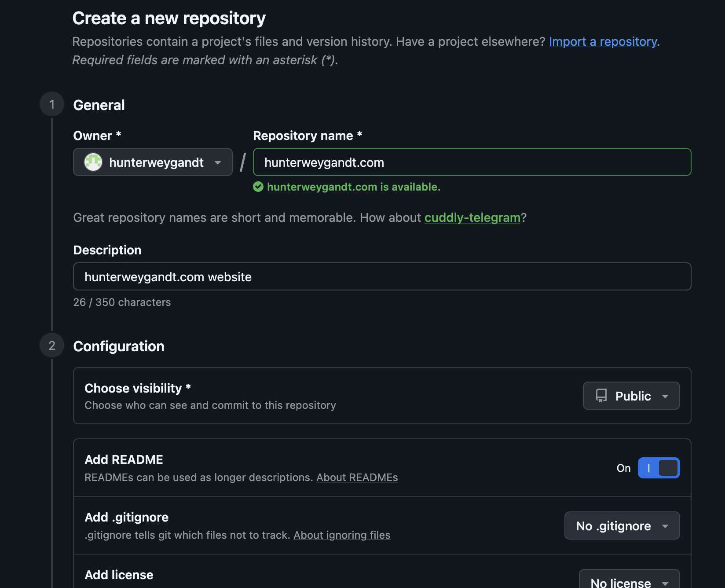Click the 'Create a new repository' title
This screenshot has height=588, width=725.
click(x=169, y=18)
